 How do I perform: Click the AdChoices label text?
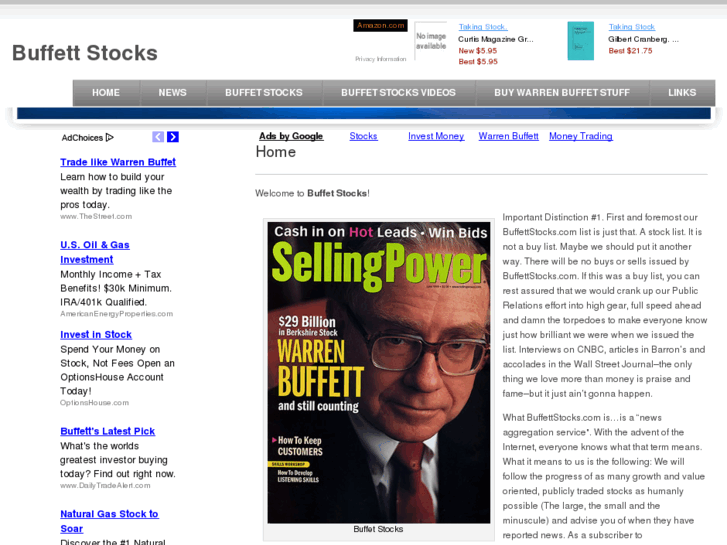pos(82,138)
